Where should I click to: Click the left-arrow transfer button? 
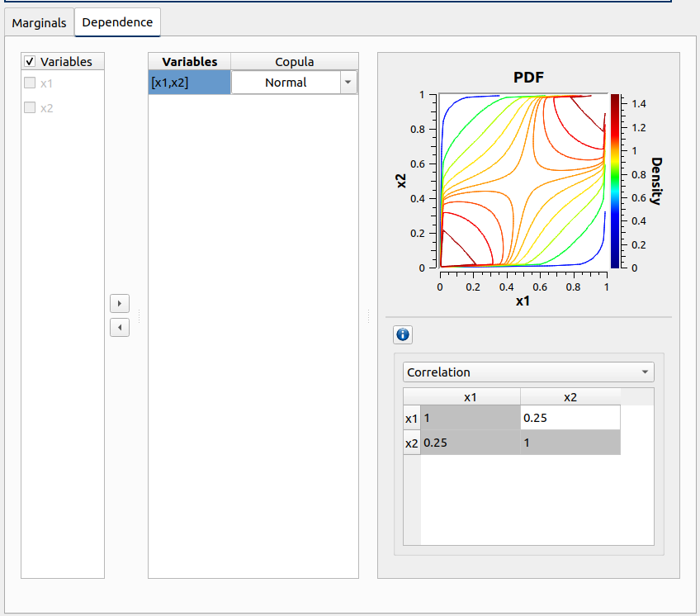(x=120, y=327)
